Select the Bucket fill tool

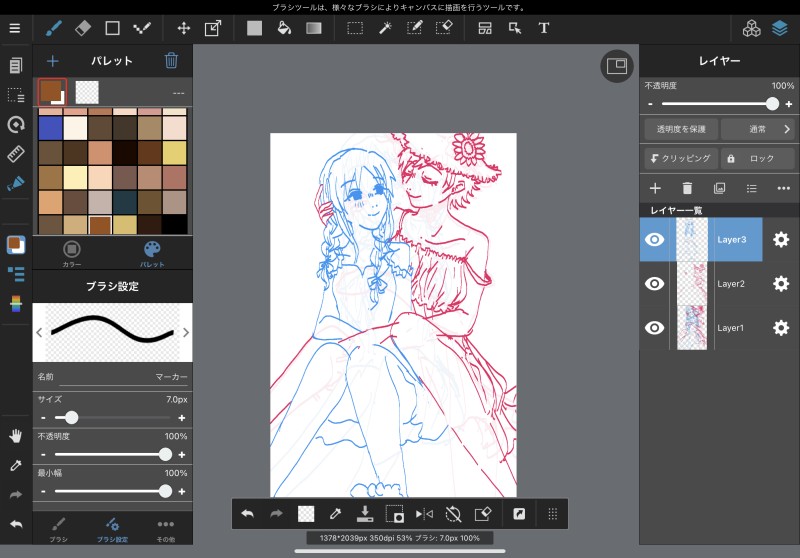(284, 28)
